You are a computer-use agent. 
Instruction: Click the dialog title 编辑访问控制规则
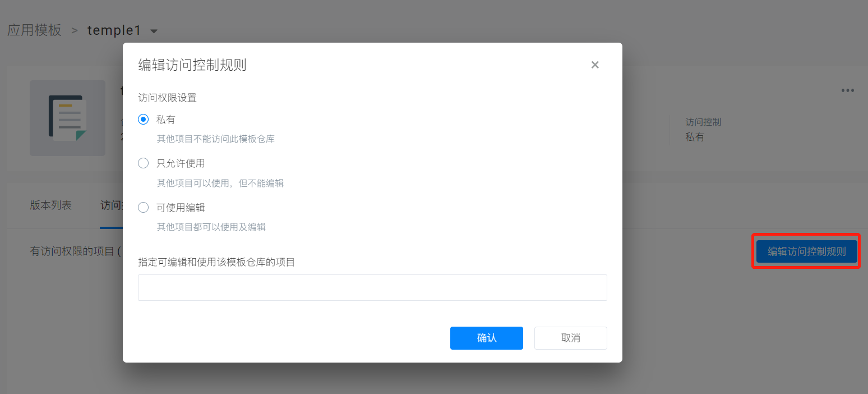pos(192,65)
